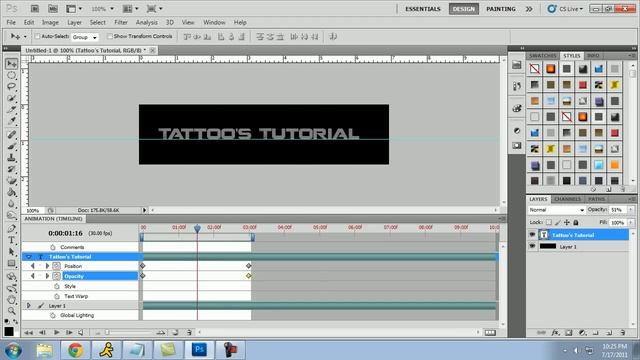Select the Eraser tool
The width and height of the screenshot is (640, 360).
click(11, 180)
